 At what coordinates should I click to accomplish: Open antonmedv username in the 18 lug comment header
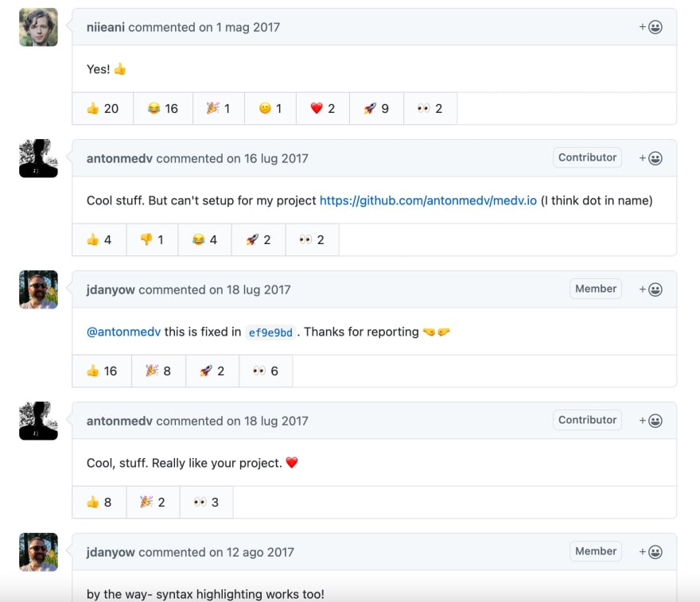(119, 421)
